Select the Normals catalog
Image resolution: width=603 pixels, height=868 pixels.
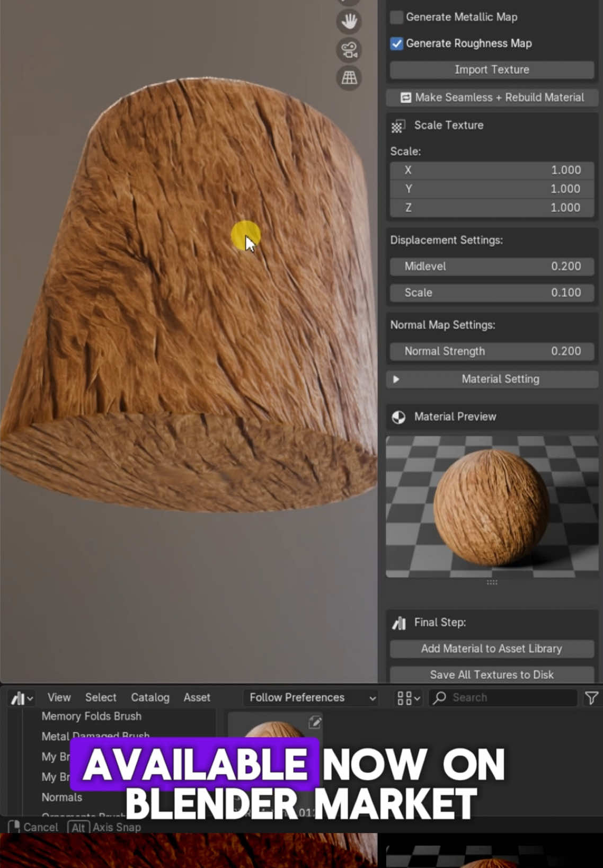click(x=62, y=798)
